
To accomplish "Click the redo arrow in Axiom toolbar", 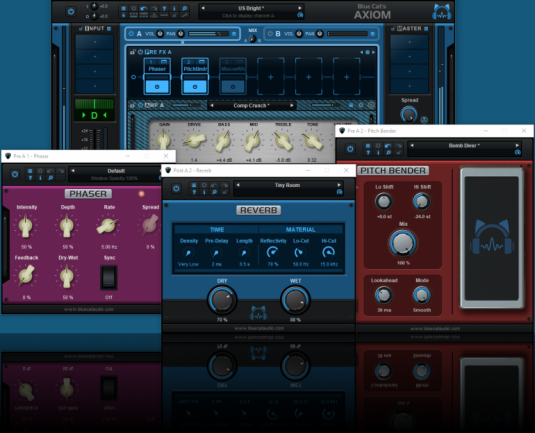I will click(154, 8).
